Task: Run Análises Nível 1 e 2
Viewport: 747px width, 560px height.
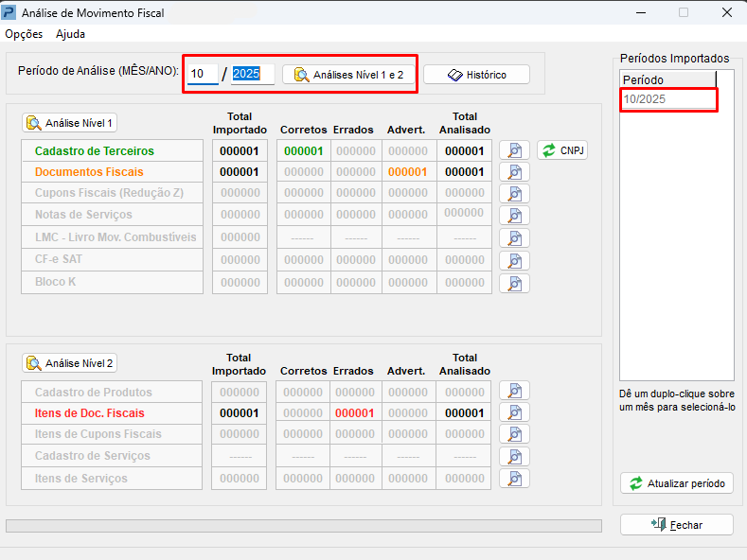Action: coord(349,75)
